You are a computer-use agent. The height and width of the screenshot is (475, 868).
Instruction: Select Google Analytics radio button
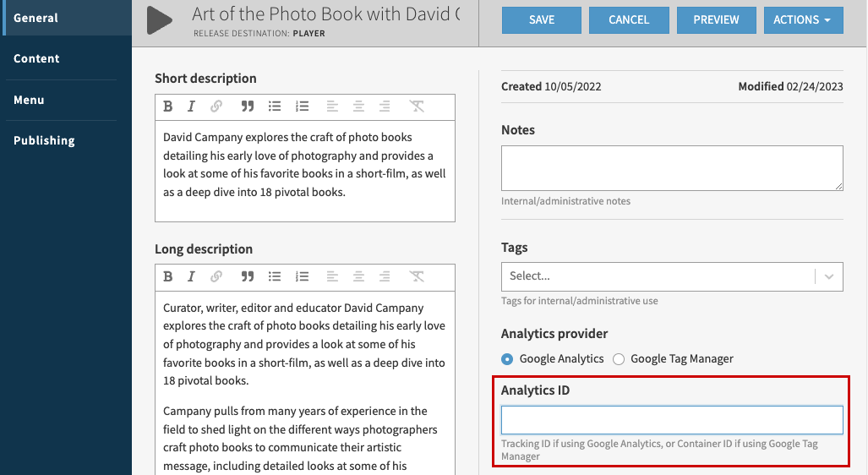click(507, 359)
